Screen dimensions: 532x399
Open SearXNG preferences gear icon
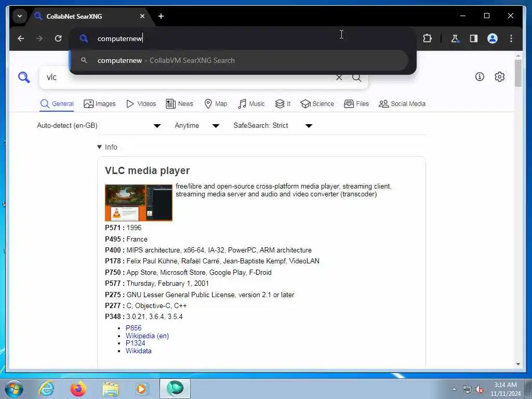(499, 77)
